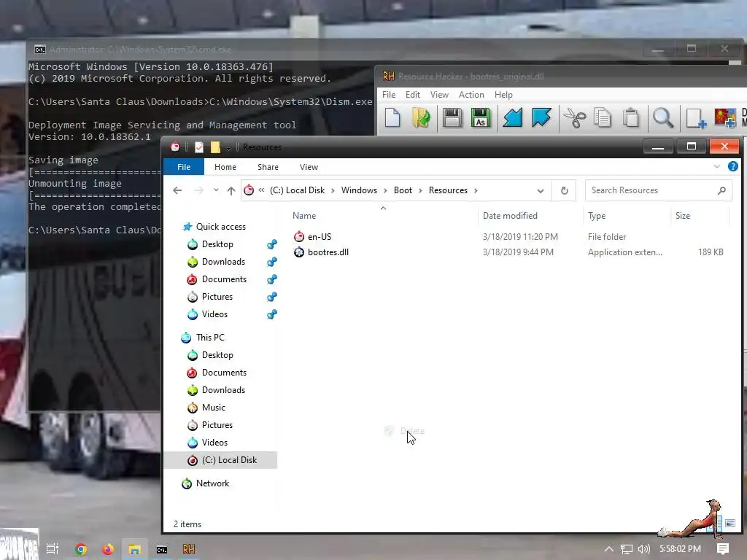Image resolution: width=747 pixels, height=560 pixels.
Task: Go up one folder level
Action: tap(231, 190)
